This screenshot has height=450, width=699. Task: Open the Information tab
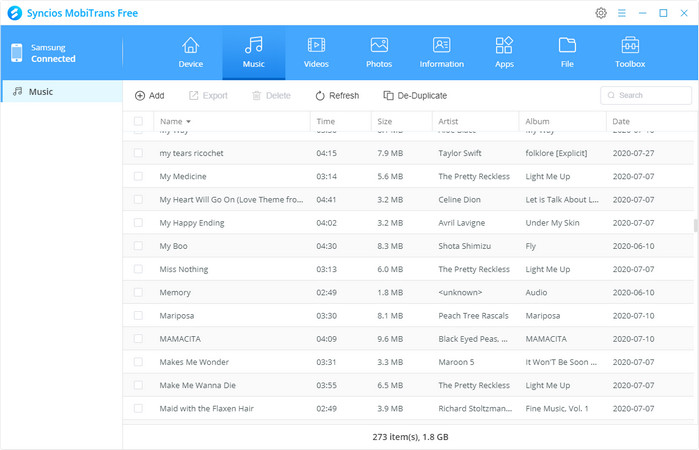point(441,53)
